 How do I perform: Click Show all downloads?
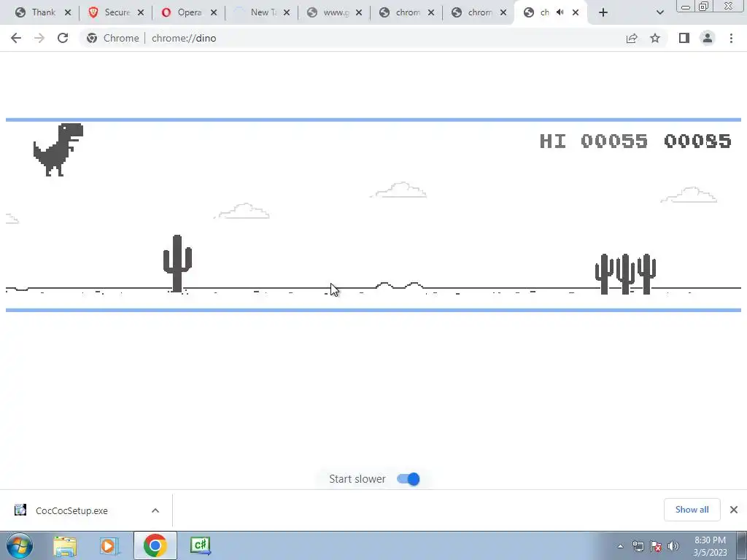pos(692,510)
